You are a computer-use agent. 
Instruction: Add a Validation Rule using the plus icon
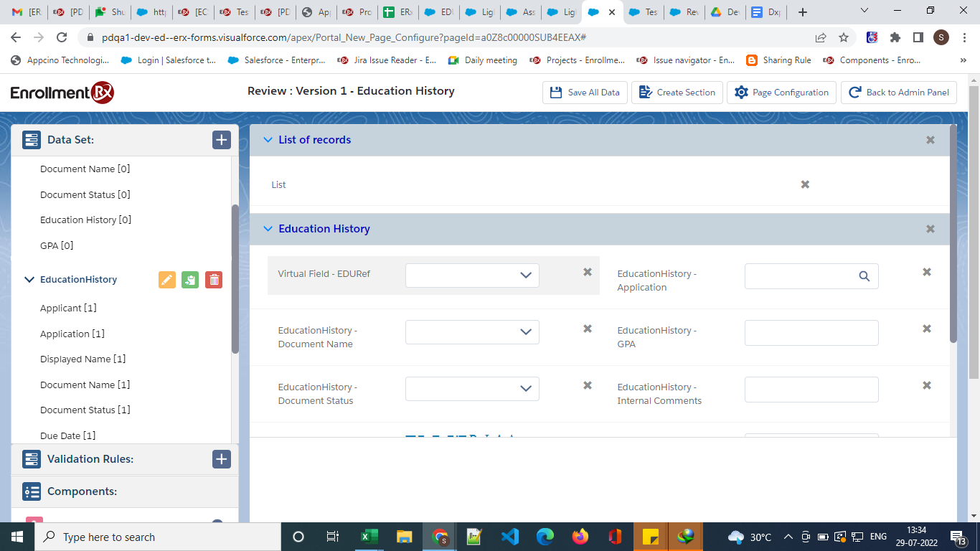pyautogui.click(x=221, y=459)
